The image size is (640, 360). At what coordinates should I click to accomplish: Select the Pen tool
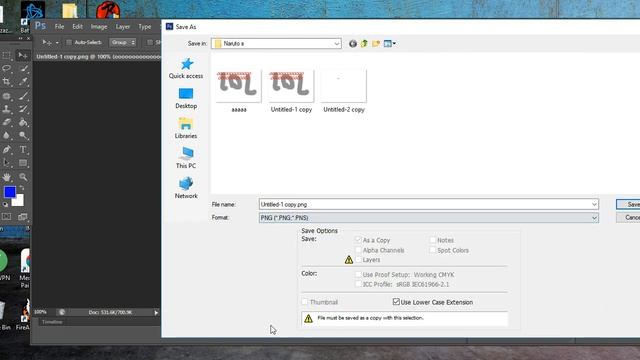click(x=7, y=149)
